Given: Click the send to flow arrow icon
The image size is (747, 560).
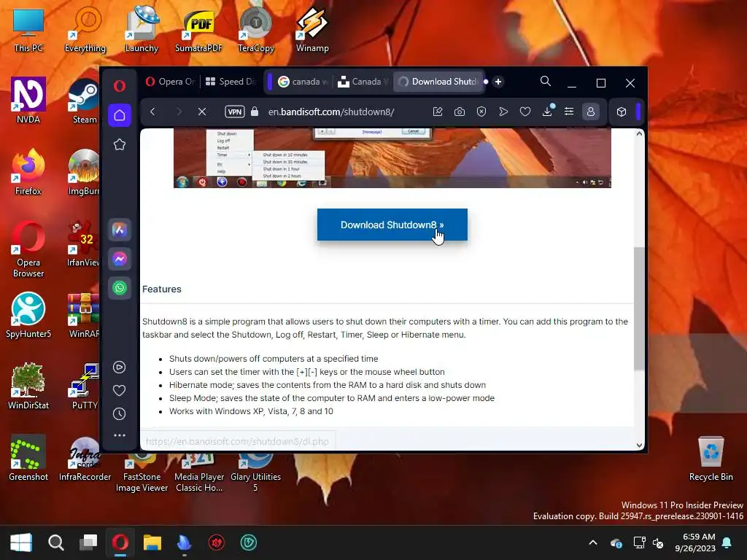Looking at the screenshot, I should click(x=503, y=112).
